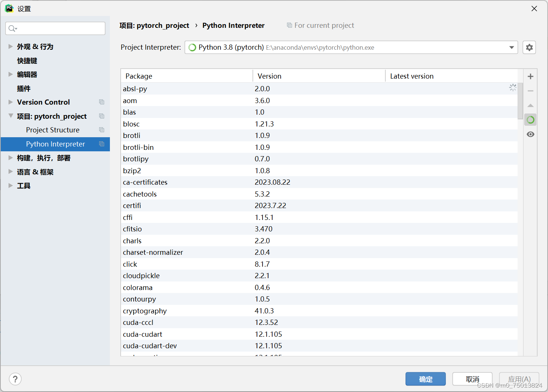This screenshot has height=392, width=548.
Task: Click the Install package plus icon
Action: click(x=530, y=76)
